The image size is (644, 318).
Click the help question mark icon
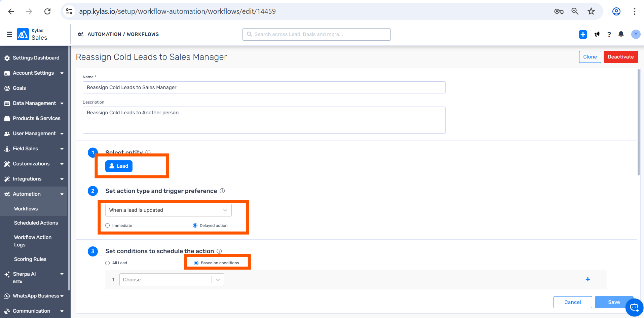pyautogui.click(x=609, y=34)
